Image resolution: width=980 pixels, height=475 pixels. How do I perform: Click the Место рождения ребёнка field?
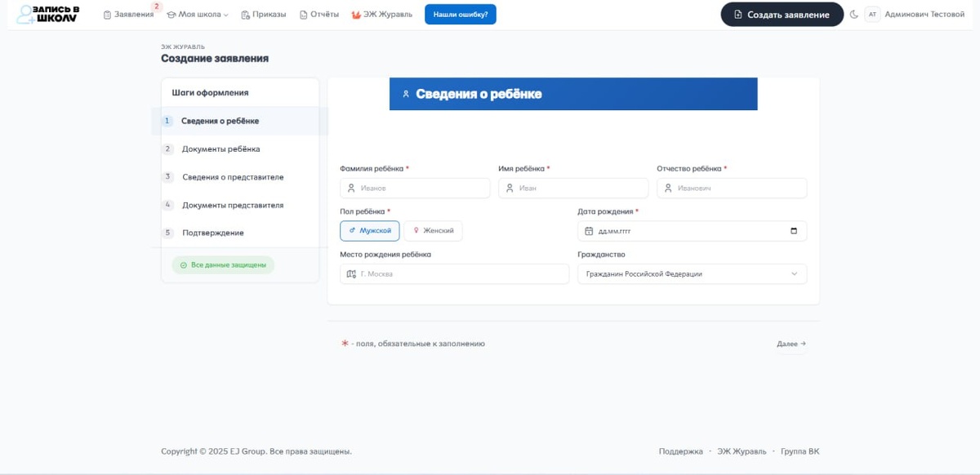(x=454, y=274)
